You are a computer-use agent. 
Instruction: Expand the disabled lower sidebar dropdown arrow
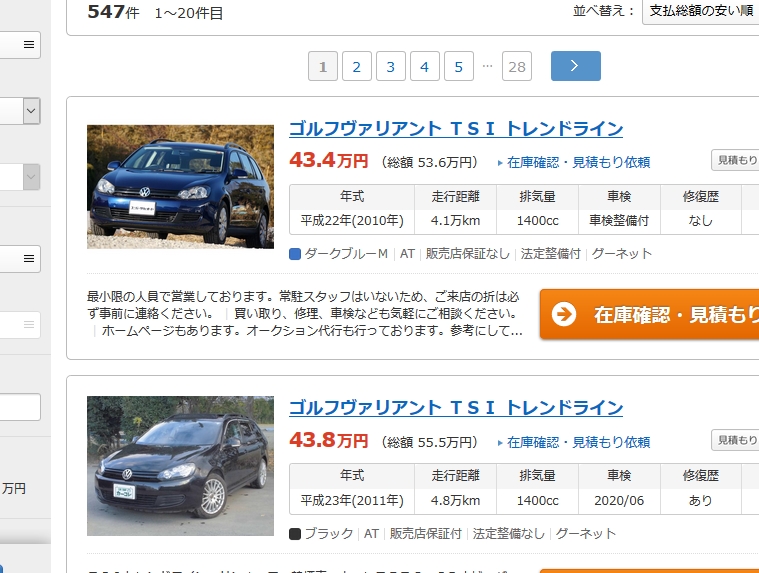pos(31,177)
